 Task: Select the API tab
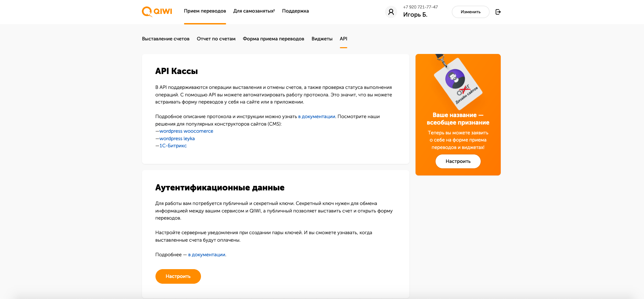[344, 39]
